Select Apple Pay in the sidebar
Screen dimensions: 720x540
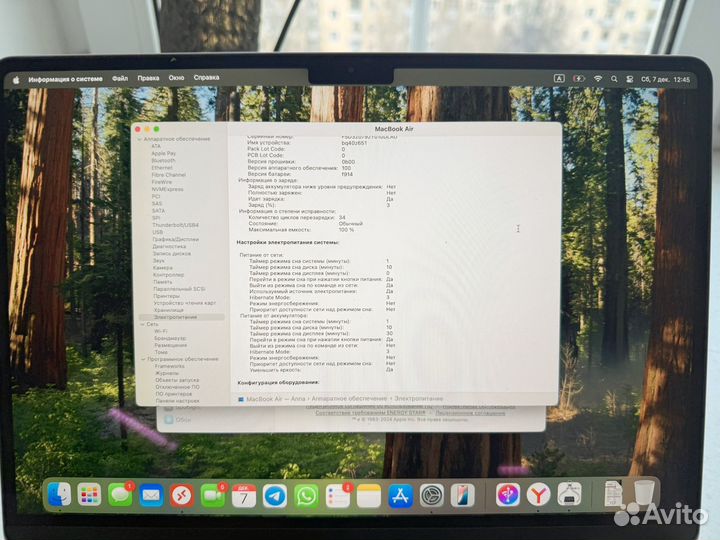(x=163, y=153)
